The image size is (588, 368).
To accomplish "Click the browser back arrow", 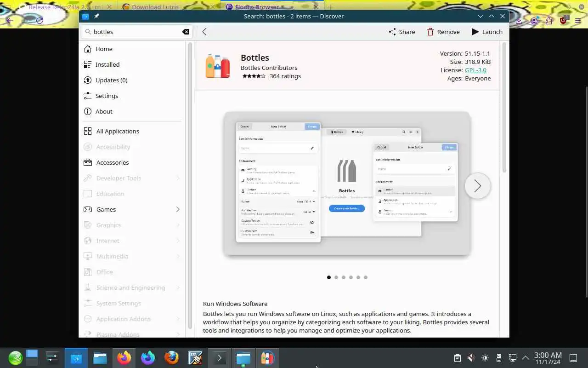I will point(10,21).
